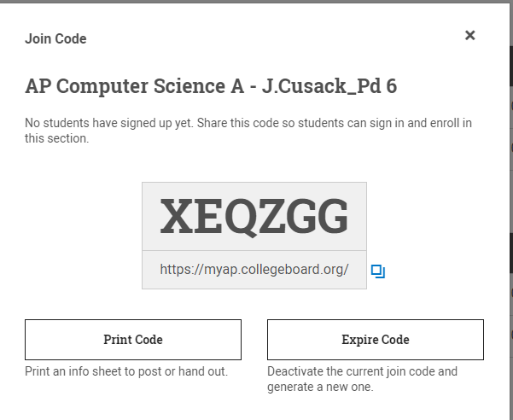Click the 'Print an info sheet' description
This screenshot has height=420, width=513.
click(x=126, y=371)
